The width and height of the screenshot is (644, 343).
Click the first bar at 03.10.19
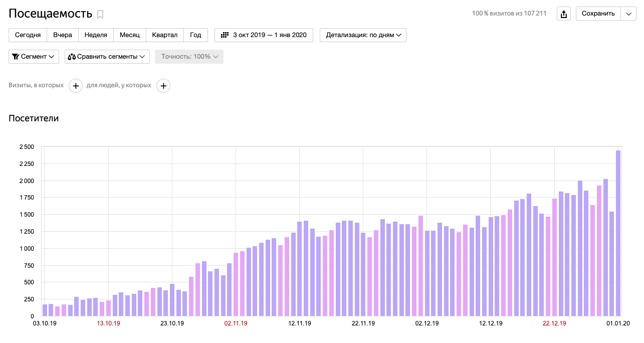click(x=45, y=310)
